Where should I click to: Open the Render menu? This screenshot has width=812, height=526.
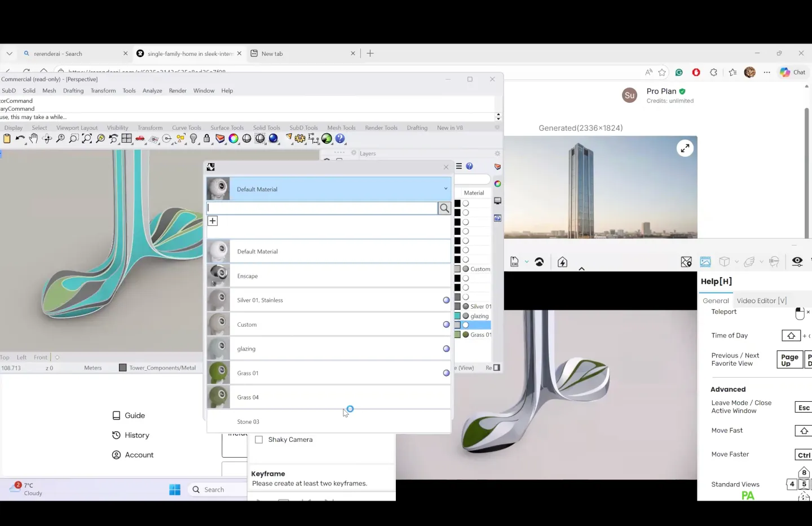[178, 91]
